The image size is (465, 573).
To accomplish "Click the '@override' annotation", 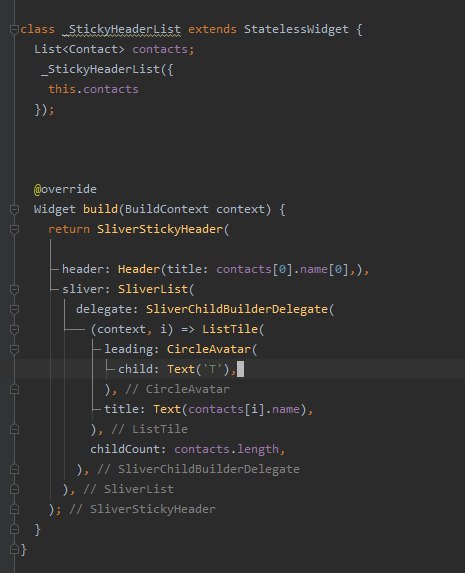I will click(x=65, y=189).
